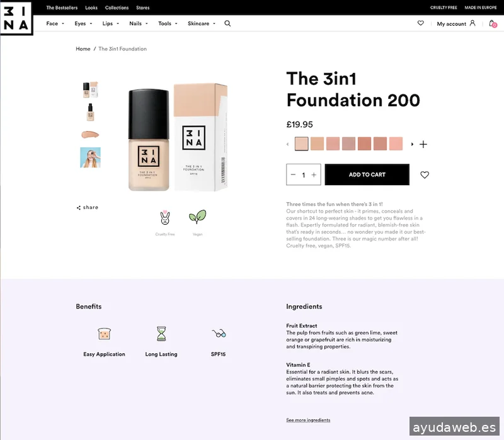Open wishlist heart in header

[x=420, y=23]
